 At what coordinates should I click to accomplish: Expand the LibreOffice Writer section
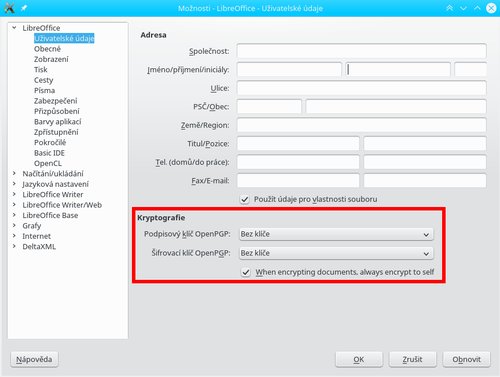point(14,194)
